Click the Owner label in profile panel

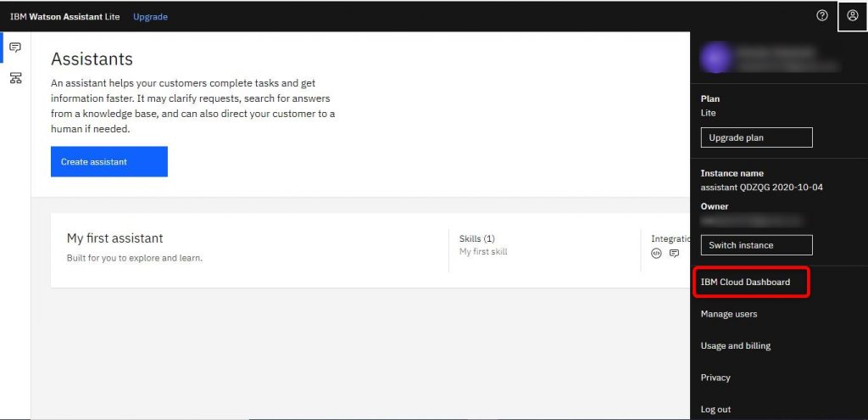tap(714, 206)
